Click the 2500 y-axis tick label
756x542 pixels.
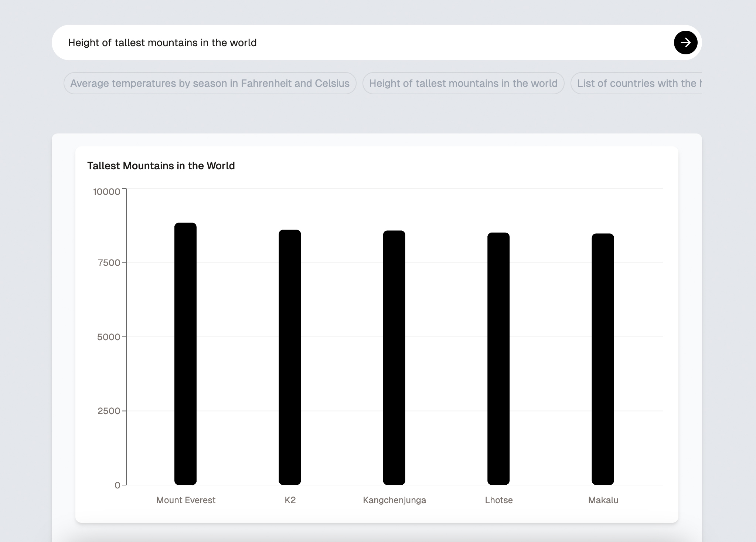point(109,411)
